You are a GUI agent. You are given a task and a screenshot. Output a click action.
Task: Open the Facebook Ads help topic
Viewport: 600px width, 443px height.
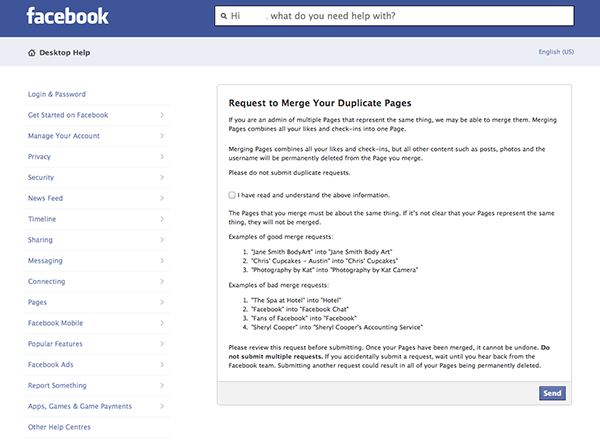(x=51, y=365)
